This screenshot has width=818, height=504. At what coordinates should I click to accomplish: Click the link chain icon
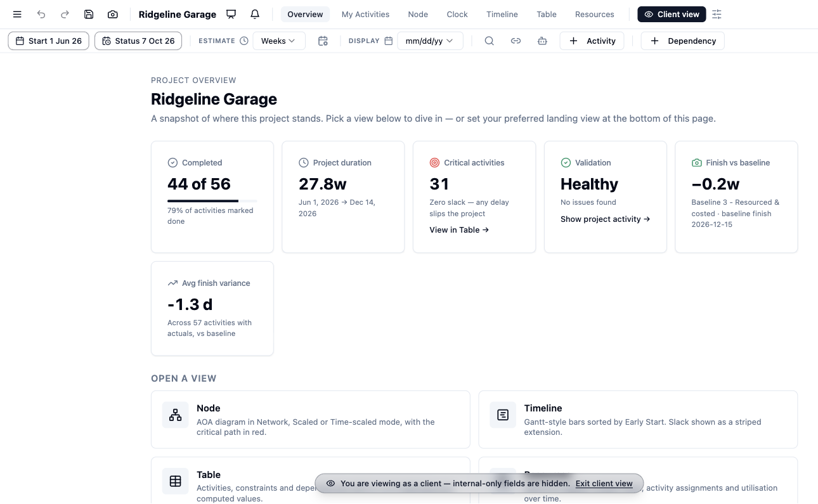(516, 41)
